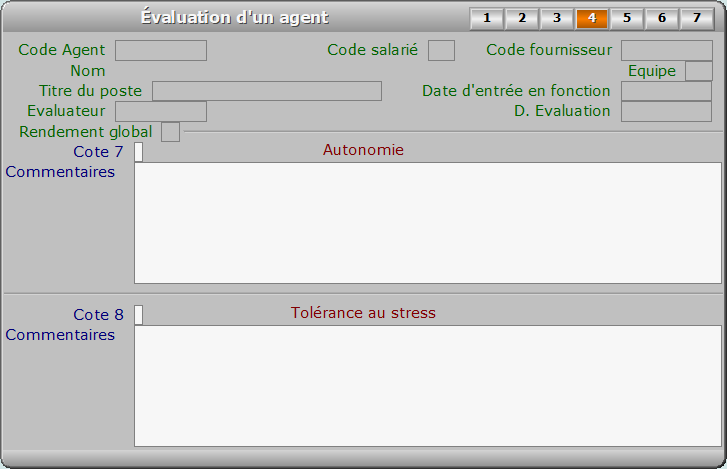Image resolution: width=727 pixels, height=469 pixels.
Task: Click the Nom label
Action: click(88, 71)
